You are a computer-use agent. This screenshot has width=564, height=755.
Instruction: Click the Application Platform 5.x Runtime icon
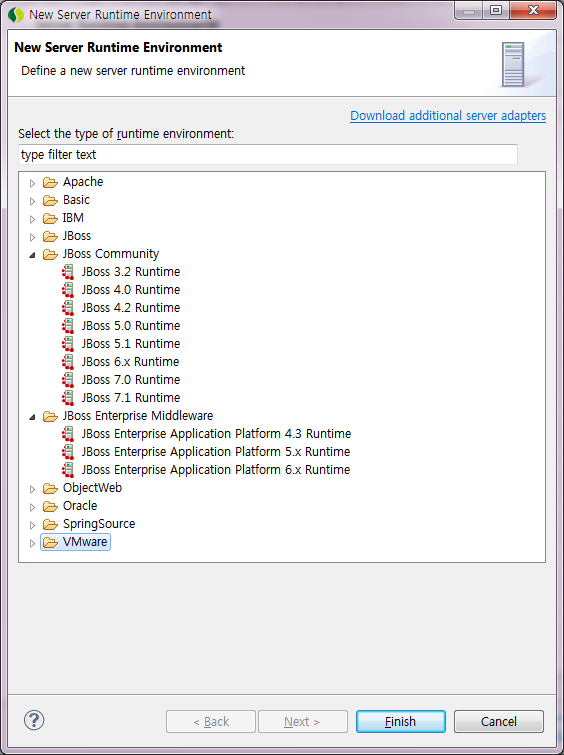(68, 452)
